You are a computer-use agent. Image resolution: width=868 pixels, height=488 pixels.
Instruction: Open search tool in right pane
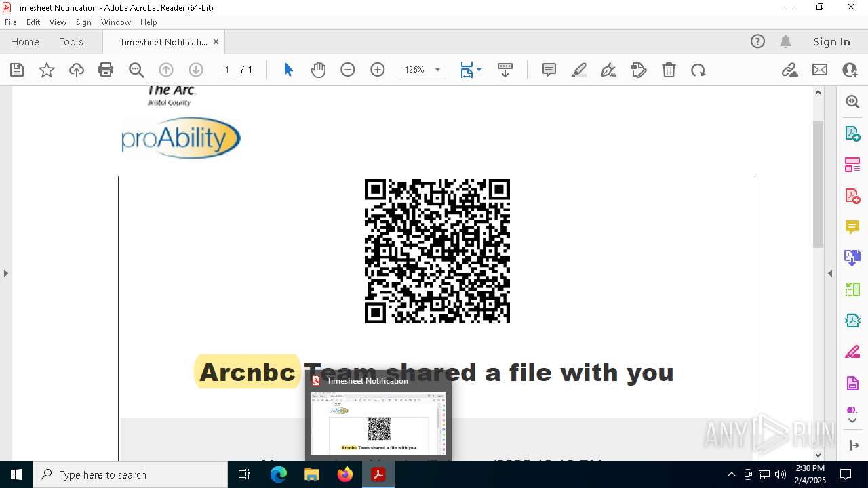pos(852,102)
